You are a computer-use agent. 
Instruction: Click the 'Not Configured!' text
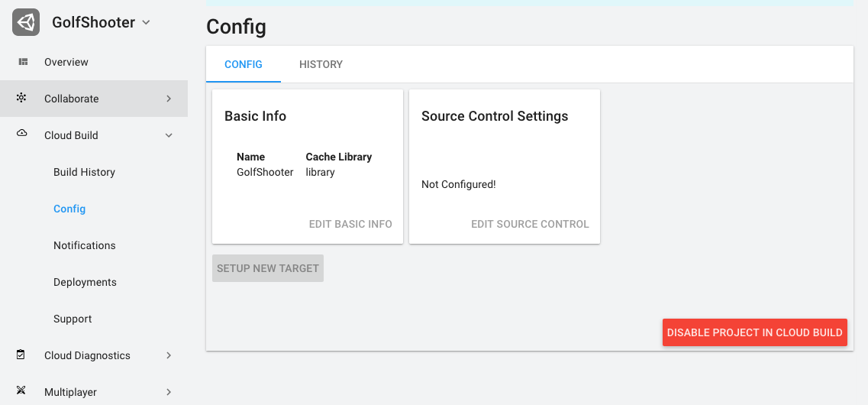pyautogui.click(x=458, y=184)
